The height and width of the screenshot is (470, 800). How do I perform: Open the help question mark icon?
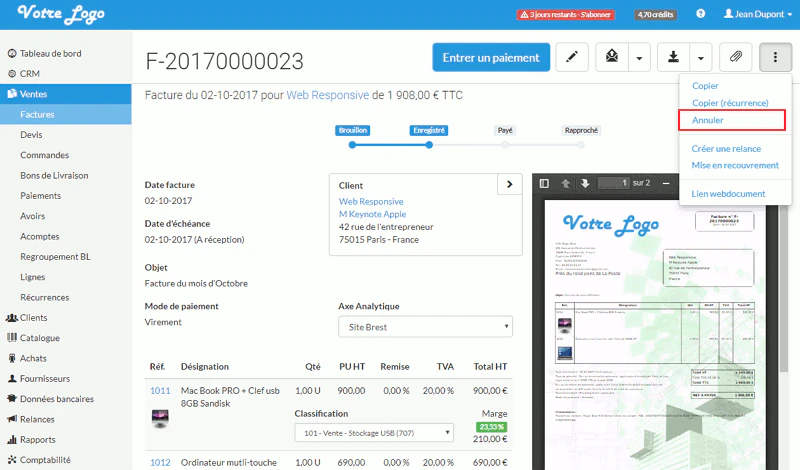701,14
